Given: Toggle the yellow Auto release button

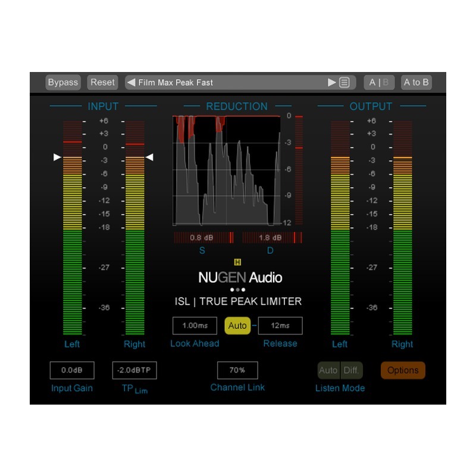Looking at the screenshot, I should pyautogui.click(x=237, y=325).
